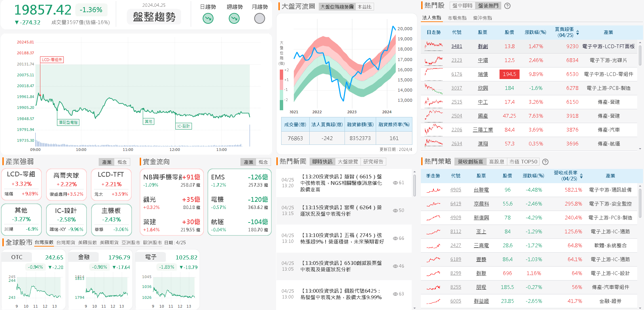
Task: Select 產業 toggle in 資金流向
Action: (x=249, y=162)
